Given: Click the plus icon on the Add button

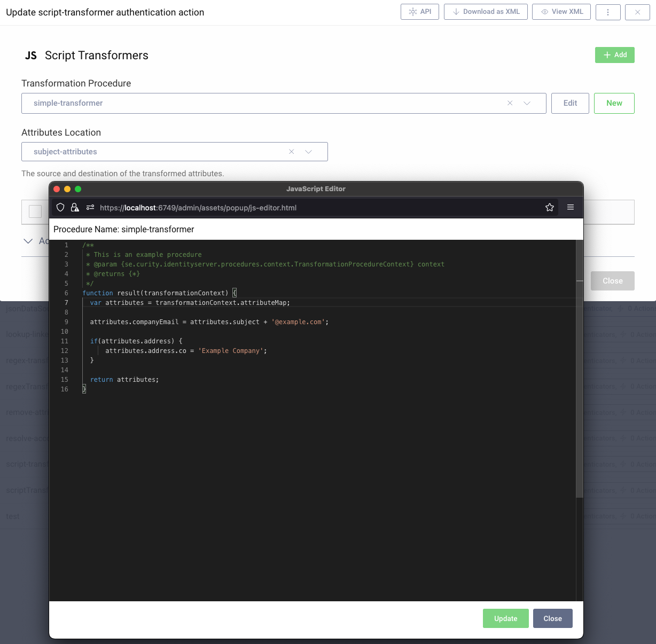Looking at the screenshot, I should click(607, 54).
